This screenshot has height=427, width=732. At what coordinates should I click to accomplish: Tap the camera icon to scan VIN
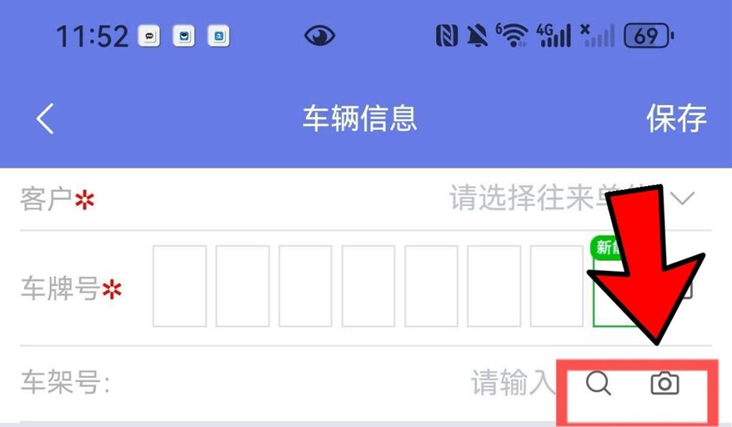click(x=665, y=384)
